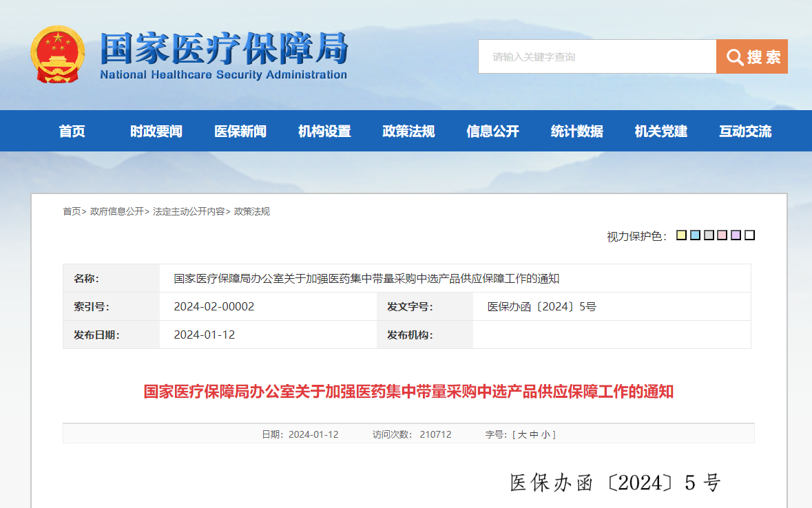Click index number 2024-02-00002

(x=214, y=306)
